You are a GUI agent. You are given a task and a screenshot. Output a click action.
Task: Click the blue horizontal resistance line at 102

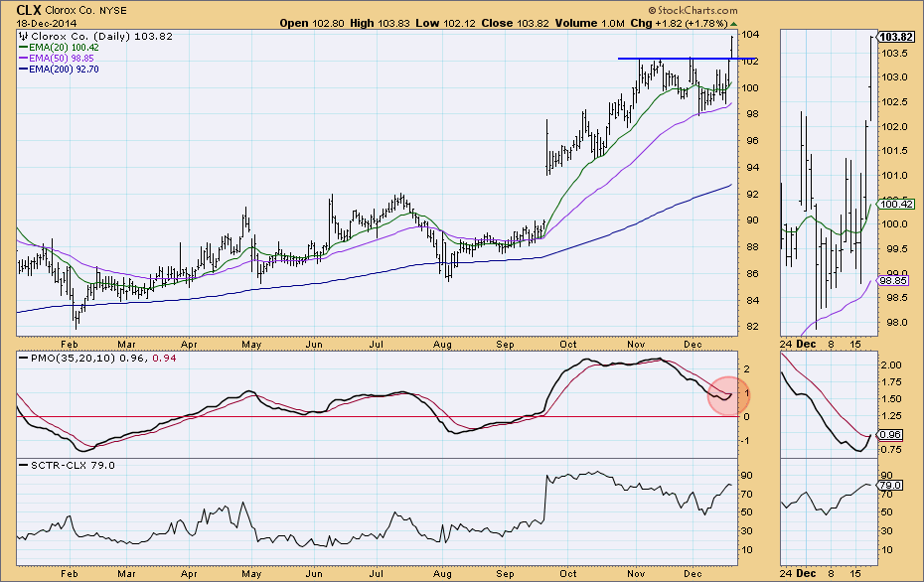click(687, 59)
